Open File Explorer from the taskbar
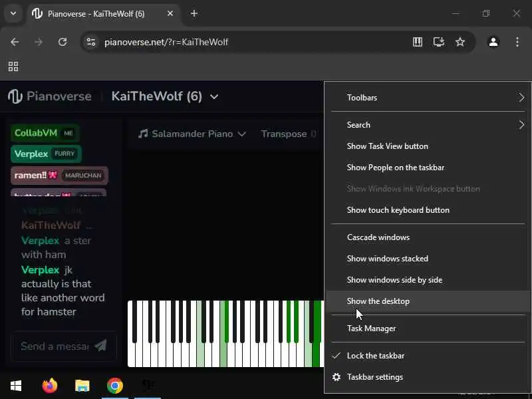Viewport: 532px width, 399px height. (x=82, y=386)
